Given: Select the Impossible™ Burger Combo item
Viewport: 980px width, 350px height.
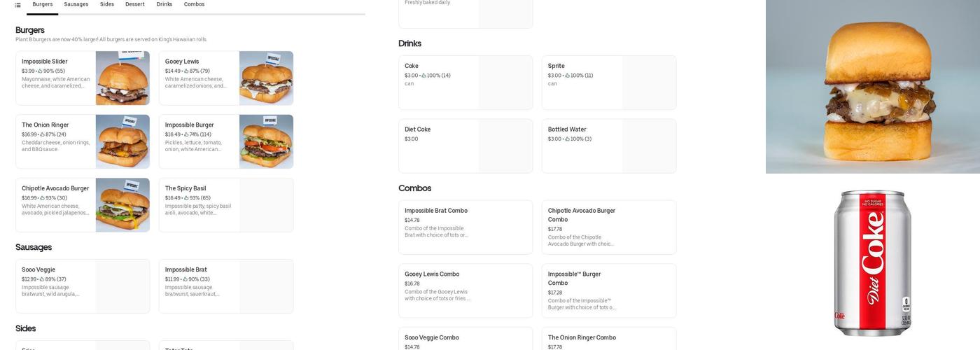Looking at the screenshot, I should point(609,291).
